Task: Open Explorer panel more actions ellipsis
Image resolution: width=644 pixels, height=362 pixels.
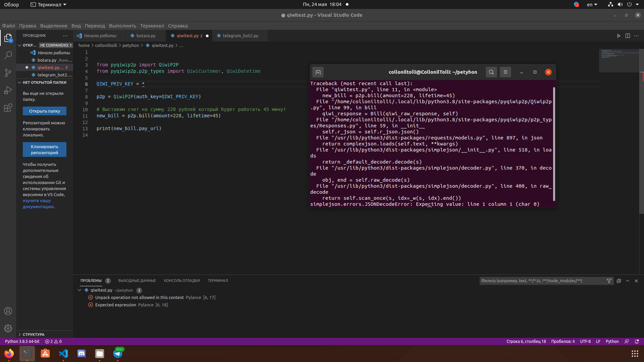Action: (65, 36)
